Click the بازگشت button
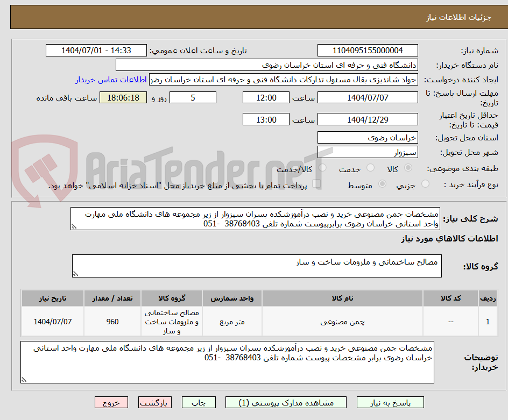508x420 pixels. click(155, 402)
